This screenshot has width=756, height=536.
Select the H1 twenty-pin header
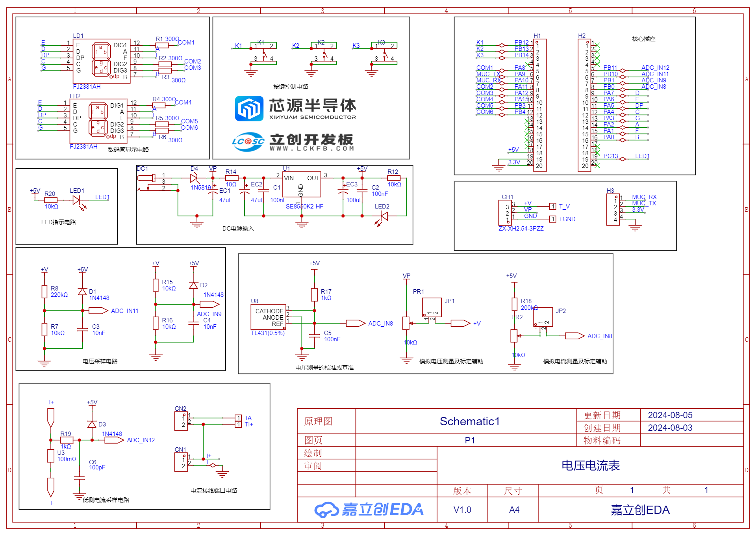(x=540, y=105)
